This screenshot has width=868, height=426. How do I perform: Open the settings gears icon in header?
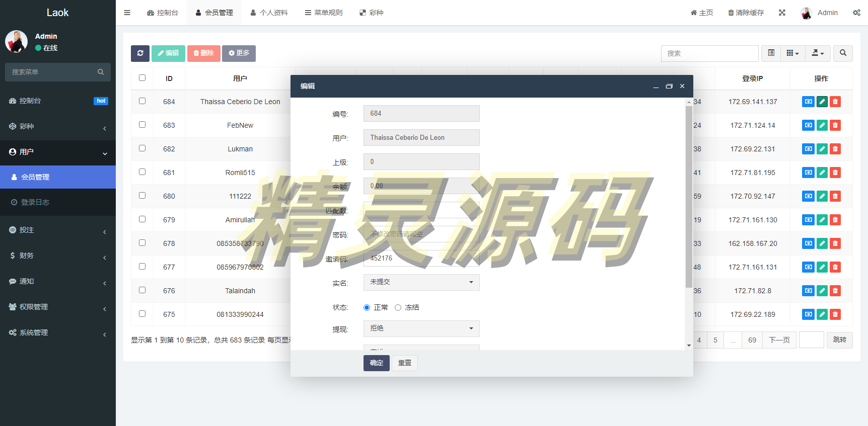pyautogui.click(x=856, y=13)
